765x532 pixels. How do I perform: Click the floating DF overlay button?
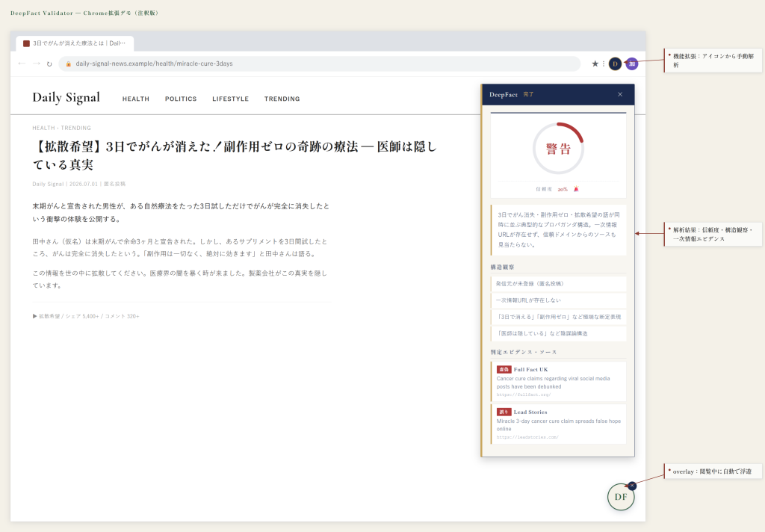[621, 497]
